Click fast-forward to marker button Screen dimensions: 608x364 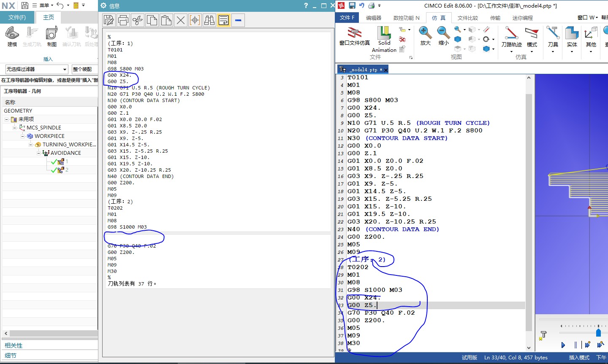click(587, 345)
